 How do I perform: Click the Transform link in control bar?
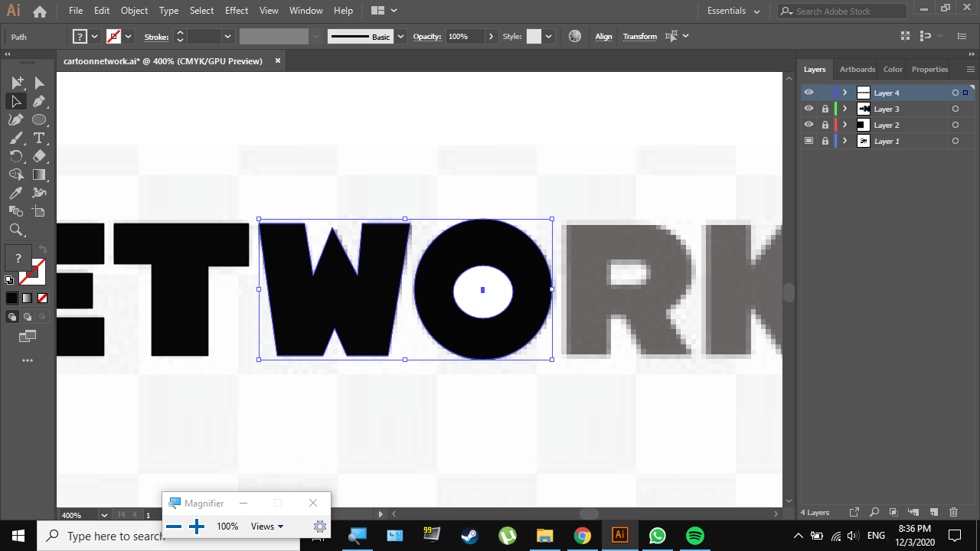(639, 36)
